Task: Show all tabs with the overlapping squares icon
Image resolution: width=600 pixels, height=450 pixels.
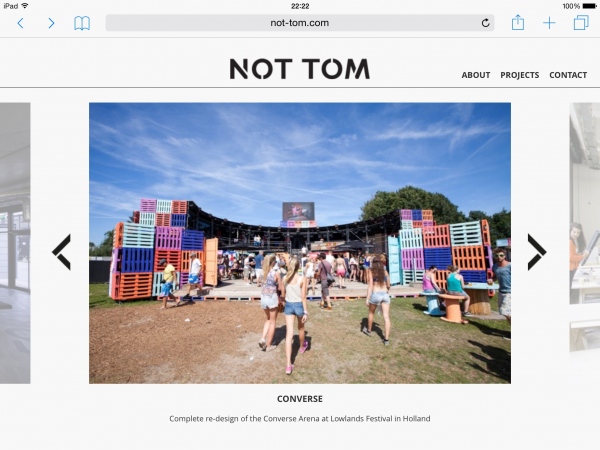Action: pos(581,23)
